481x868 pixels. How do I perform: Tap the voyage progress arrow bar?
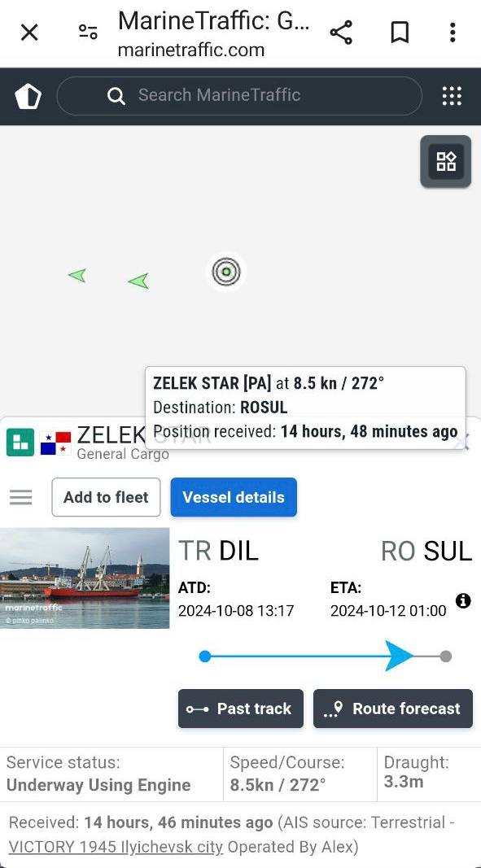click(x=326, y=656)
